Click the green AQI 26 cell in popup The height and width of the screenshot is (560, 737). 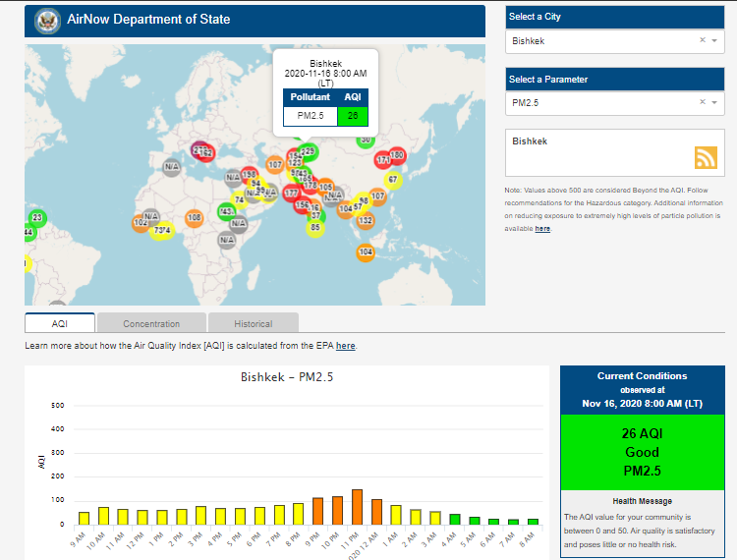pos(352,115)
